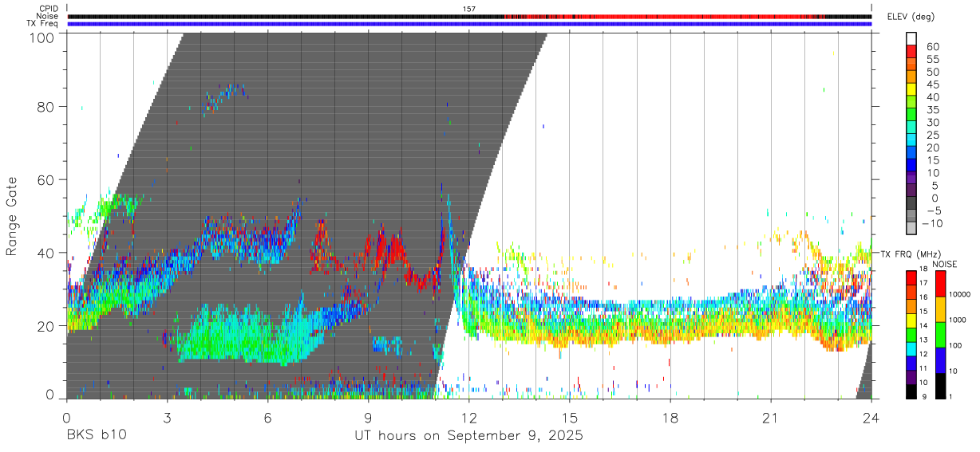Click the BKS b10 radar beam label
980x452 pixels.
click(96, 436)
